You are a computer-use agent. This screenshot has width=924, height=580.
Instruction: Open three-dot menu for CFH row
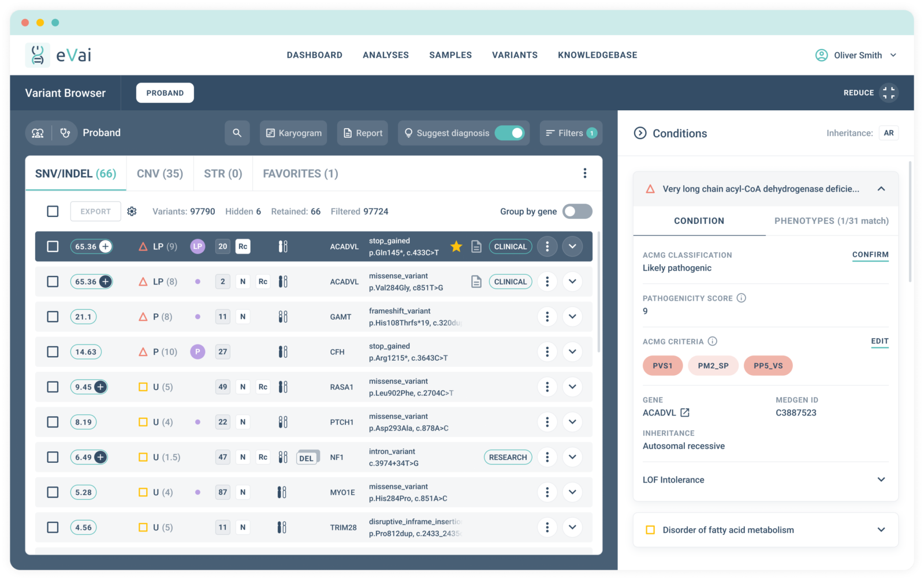547,351
